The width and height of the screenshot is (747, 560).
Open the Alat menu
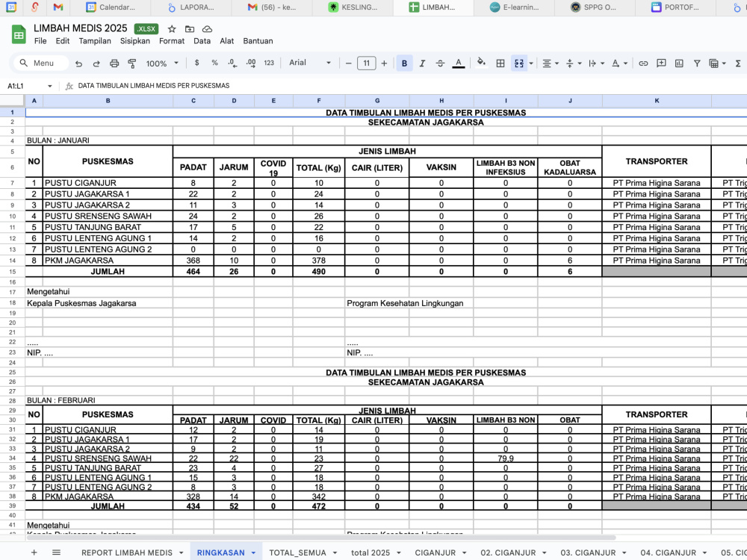click(227, 41)
